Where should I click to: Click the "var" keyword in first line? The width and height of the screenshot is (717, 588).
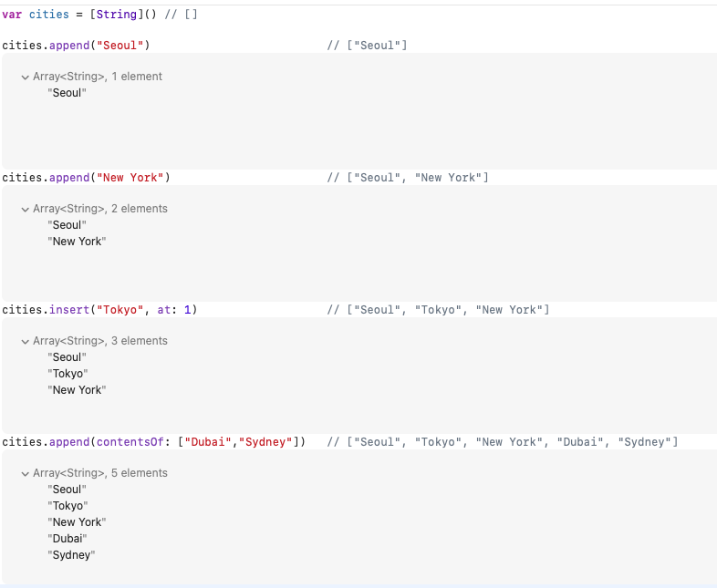coord(12,15)
